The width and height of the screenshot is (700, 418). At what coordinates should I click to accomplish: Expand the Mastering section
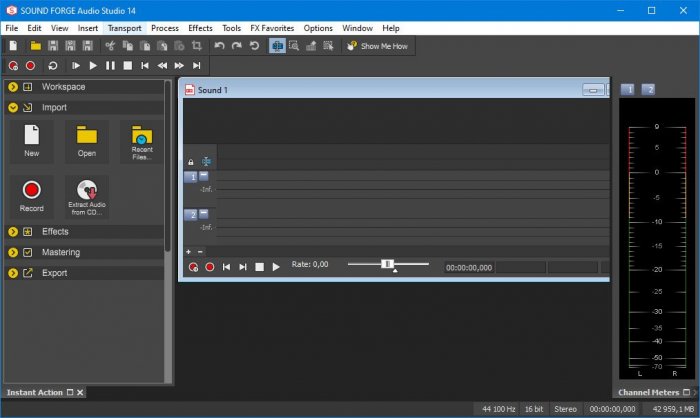(13, 252)
